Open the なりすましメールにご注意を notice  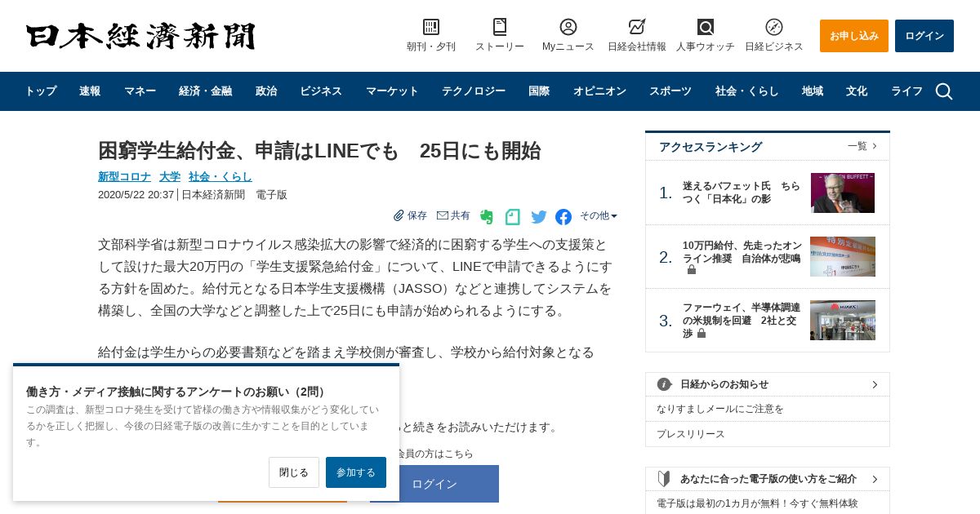720,409
